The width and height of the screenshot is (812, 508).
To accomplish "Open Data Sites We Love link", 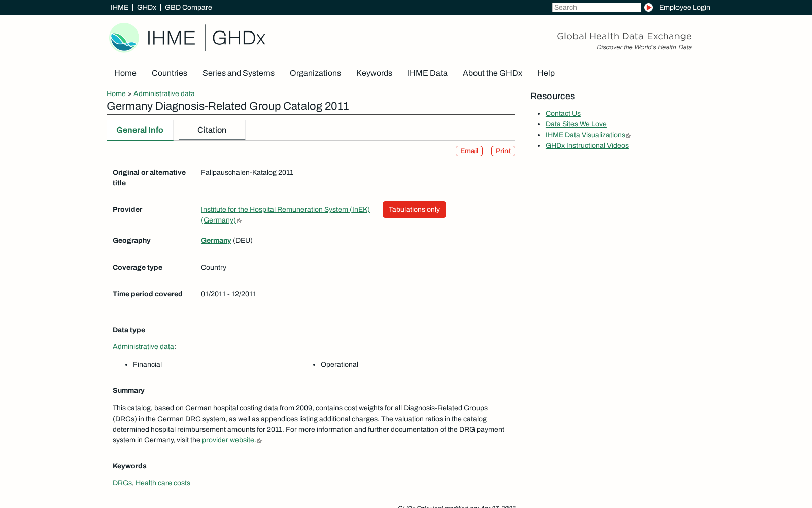I will (x=576, y=124).
